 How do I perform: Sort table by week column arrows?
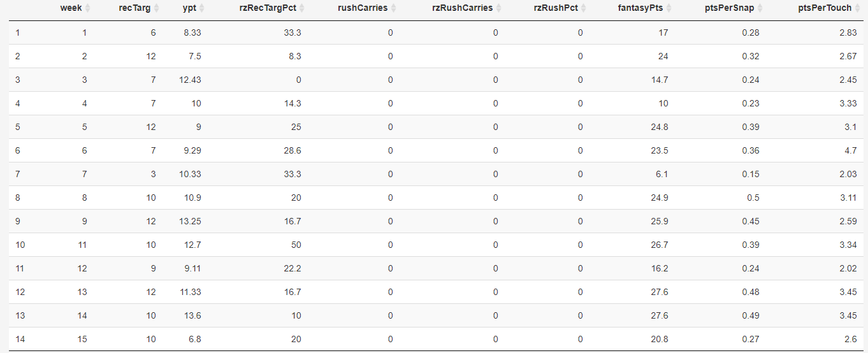click(88, 8)
